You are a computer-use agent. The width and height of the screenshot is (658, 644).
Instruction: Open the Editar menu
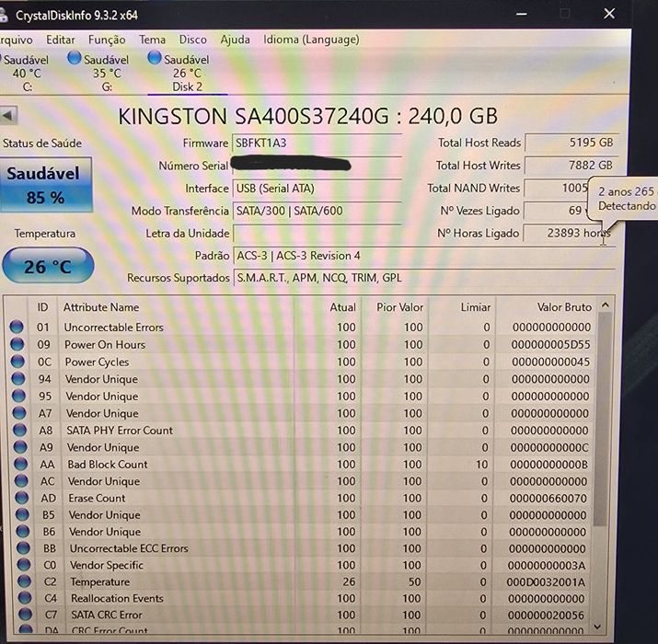coord(61,40)
